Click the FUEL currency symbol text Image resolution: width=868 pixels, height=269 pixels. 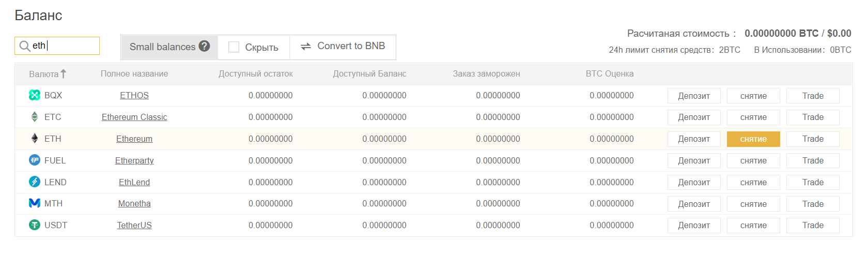[x=55, y=160]
